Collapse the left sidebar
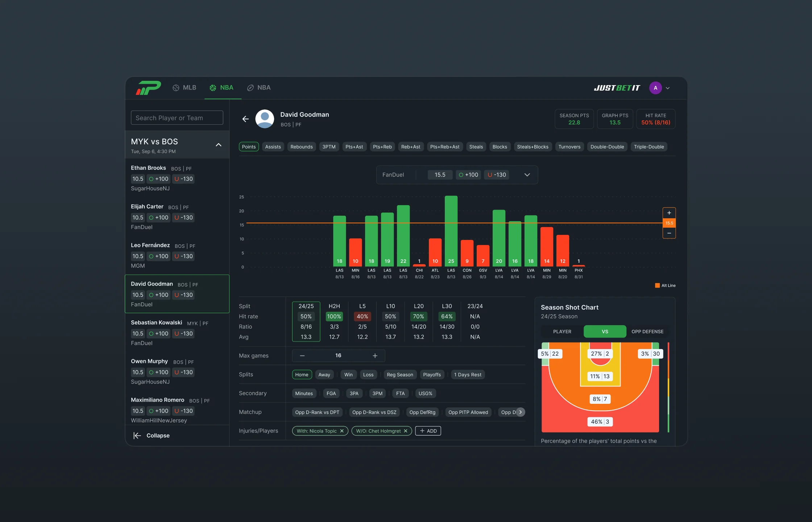Viewport: 812px width, 522px height. pyautogui.click(x=152, y=435)
